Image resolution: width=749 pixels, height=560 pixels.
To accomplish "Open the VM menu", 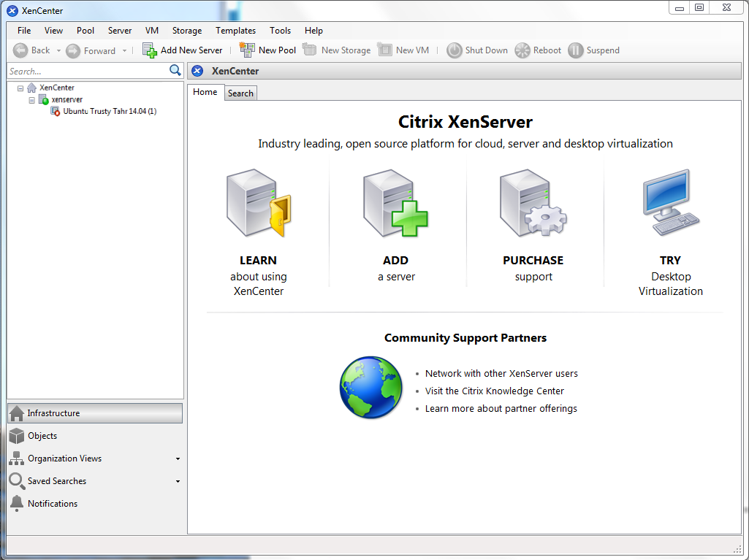I will point(152,31).
